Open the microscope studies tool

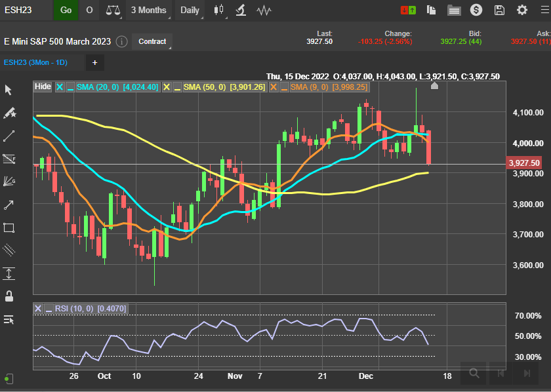[241, 10]
